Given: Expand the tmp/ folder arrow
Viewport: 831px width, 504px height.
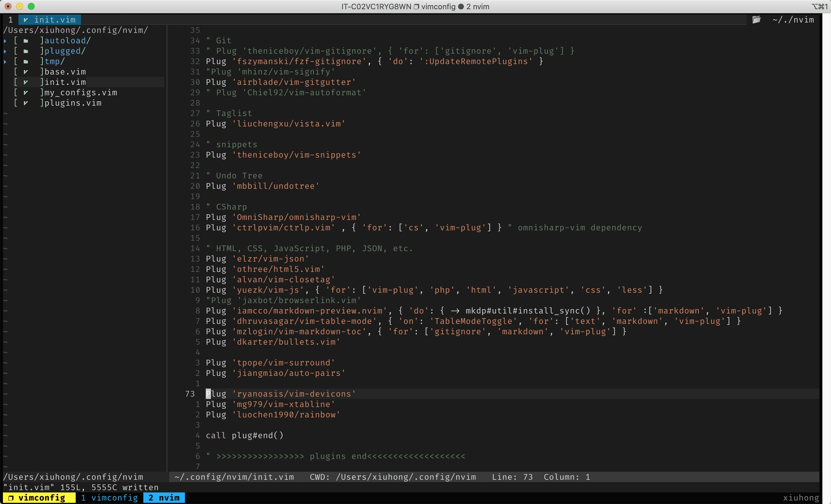Looking at the screenshot, I should click(5, 62).
